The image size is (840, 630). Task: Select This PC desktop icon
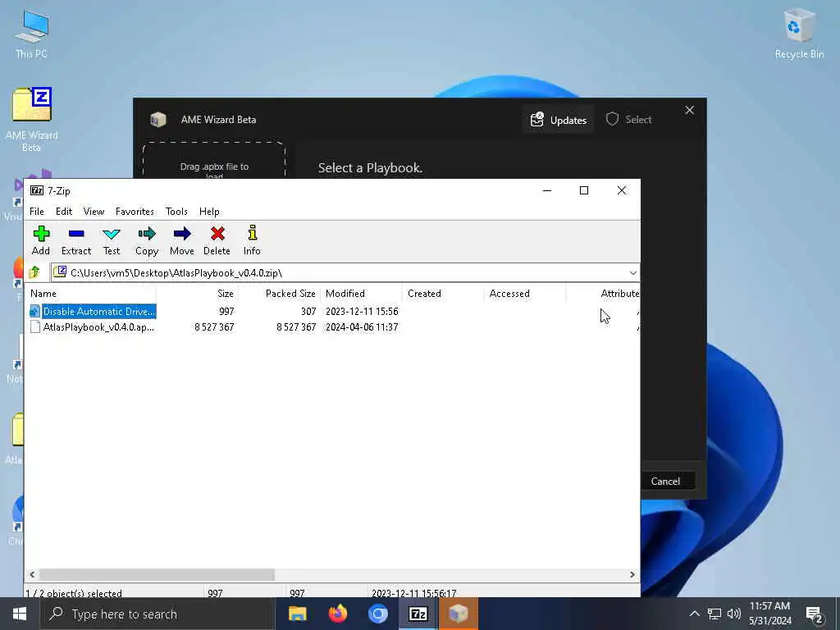(x=31, y=34)
